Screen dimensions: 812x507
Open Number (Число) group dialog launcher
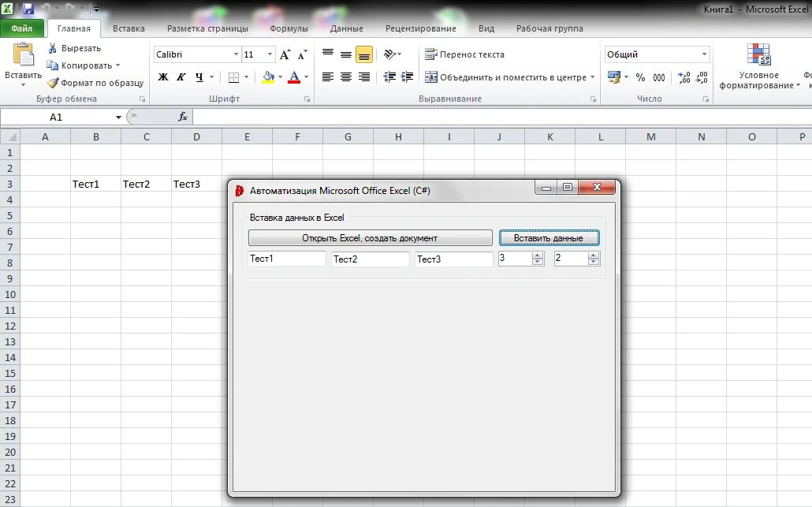pos(706,99)
